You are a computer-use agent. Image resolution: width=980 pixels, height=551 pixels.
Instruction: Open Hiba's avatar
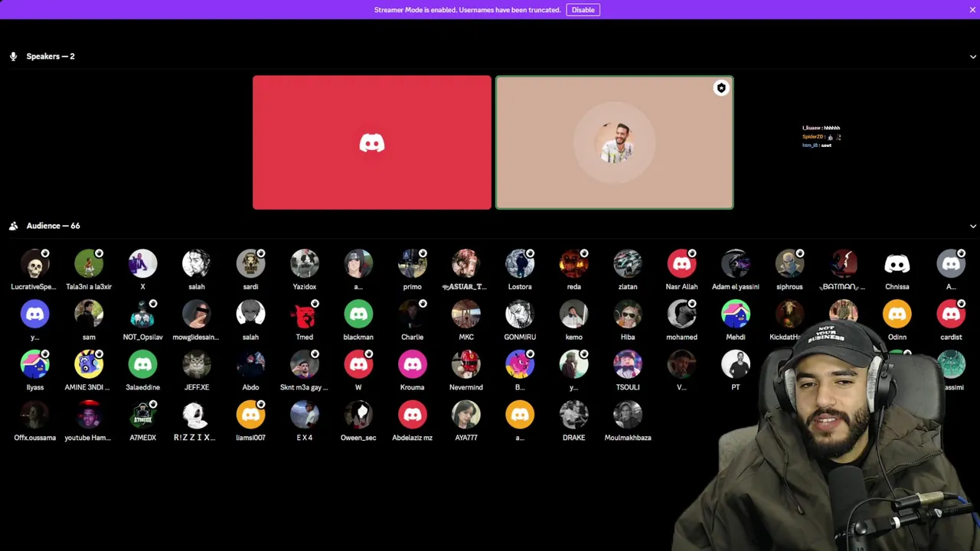pos(628,315)
